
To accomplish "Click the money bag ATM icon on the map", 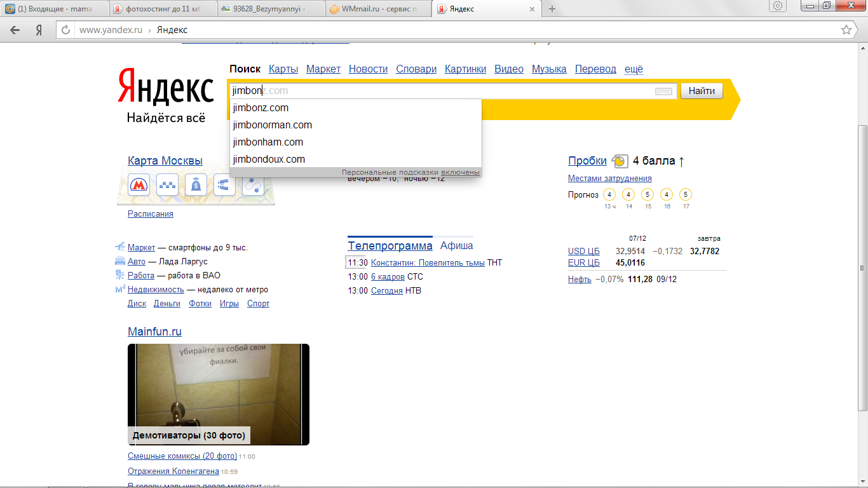I will coord(196,184).
